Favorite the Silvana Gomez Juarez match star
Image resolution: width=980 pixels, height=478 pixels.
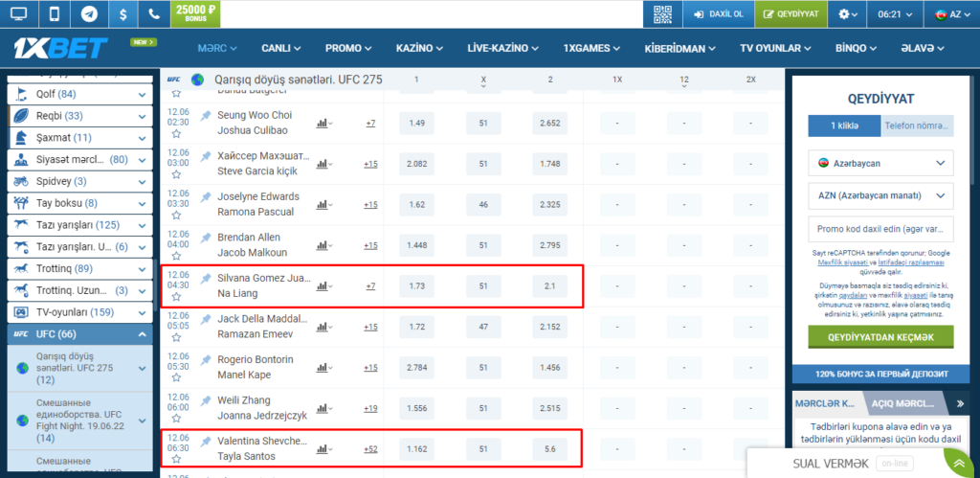coord(176,297)
